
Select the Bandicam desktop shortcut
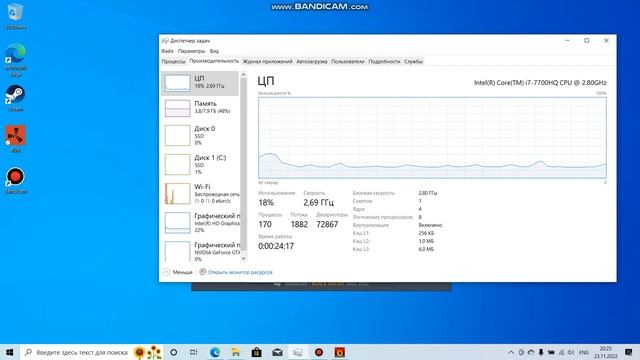(16, 180)
